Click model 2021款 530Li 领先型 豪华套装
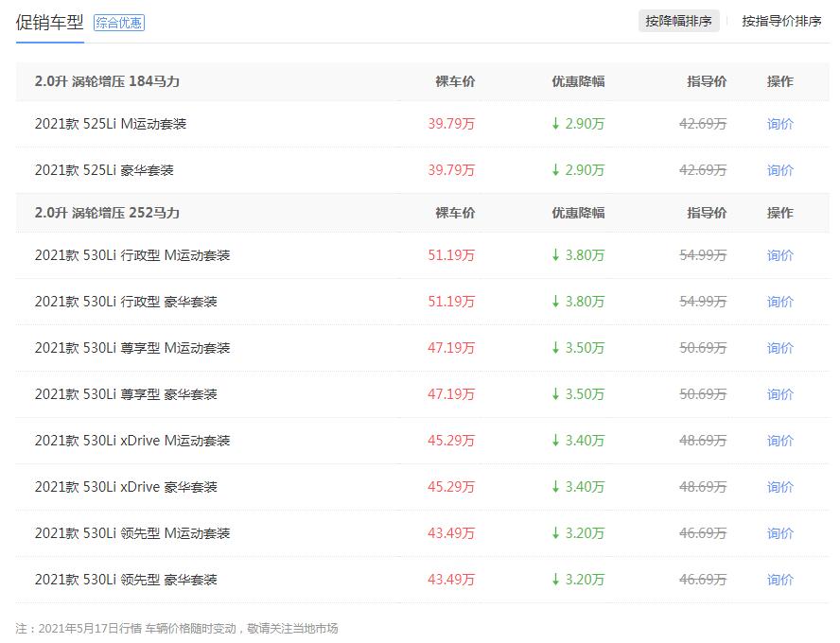 tap(126, 580)
